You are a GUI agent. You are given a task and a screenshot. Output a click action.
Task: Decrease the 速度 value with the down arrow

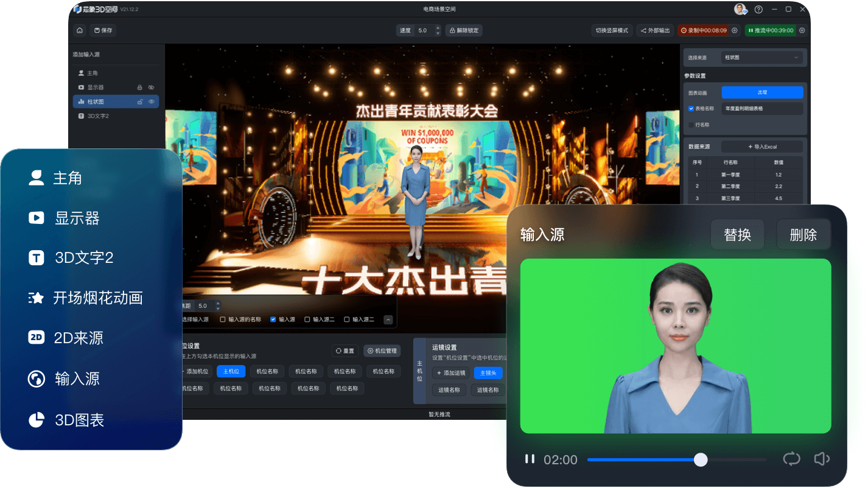point(438,33)
